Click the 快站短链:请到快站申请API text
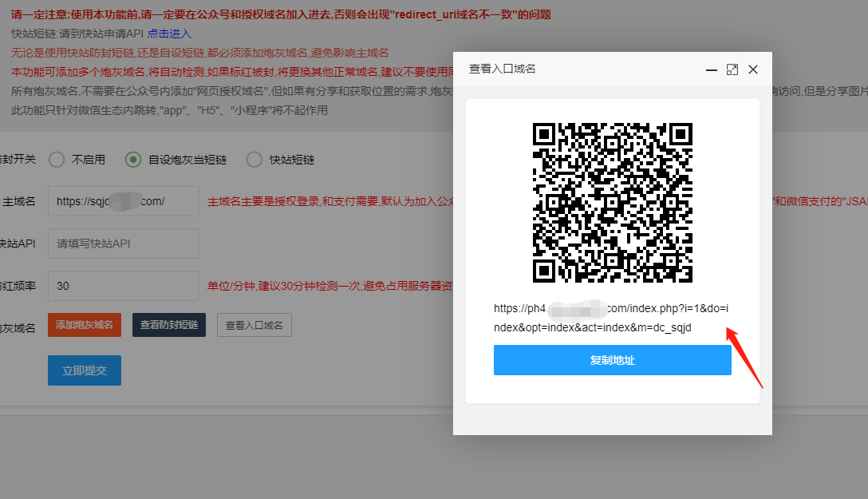The height and width of the screenshot is (499, 868). click(x=77, y=34)
